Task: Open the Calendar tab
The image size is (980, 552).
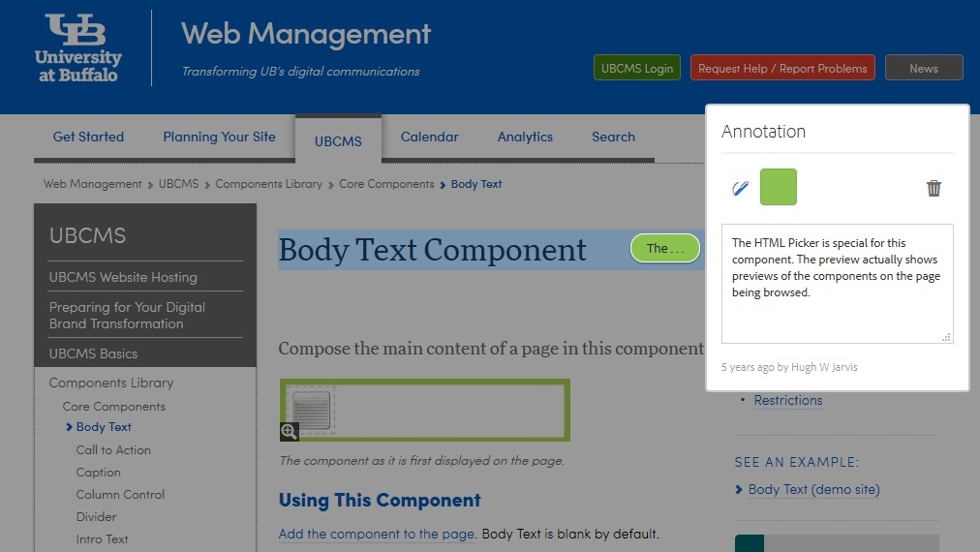Action: tap(429, 138)
